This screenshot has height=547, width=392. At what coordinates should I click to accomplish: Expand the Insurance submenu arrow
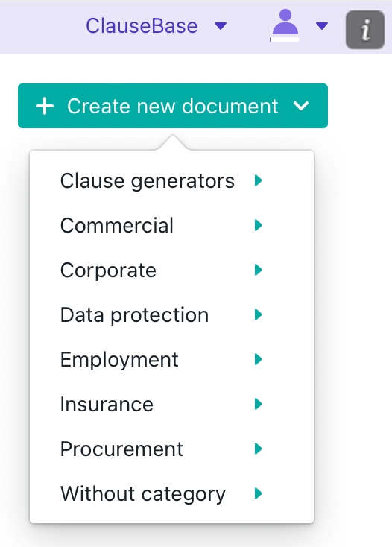tap(259, 404)
